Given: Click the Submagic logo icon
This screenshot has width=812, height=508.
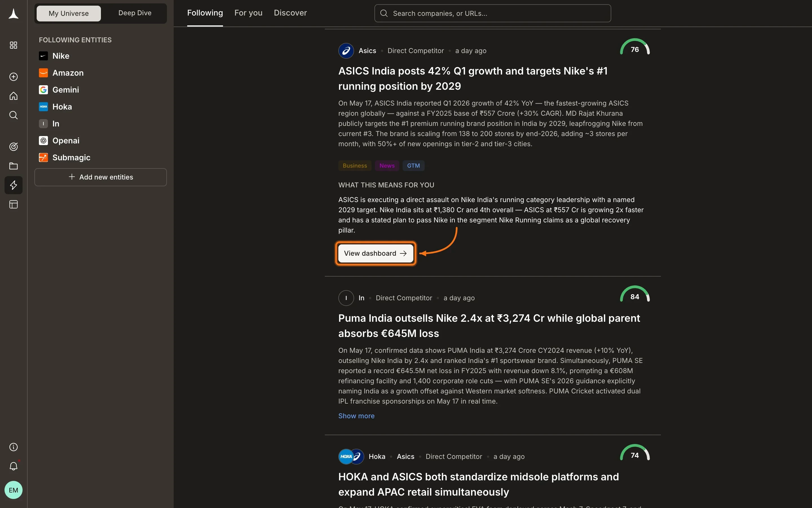Looking at the screenshot, I should (43, 157).
